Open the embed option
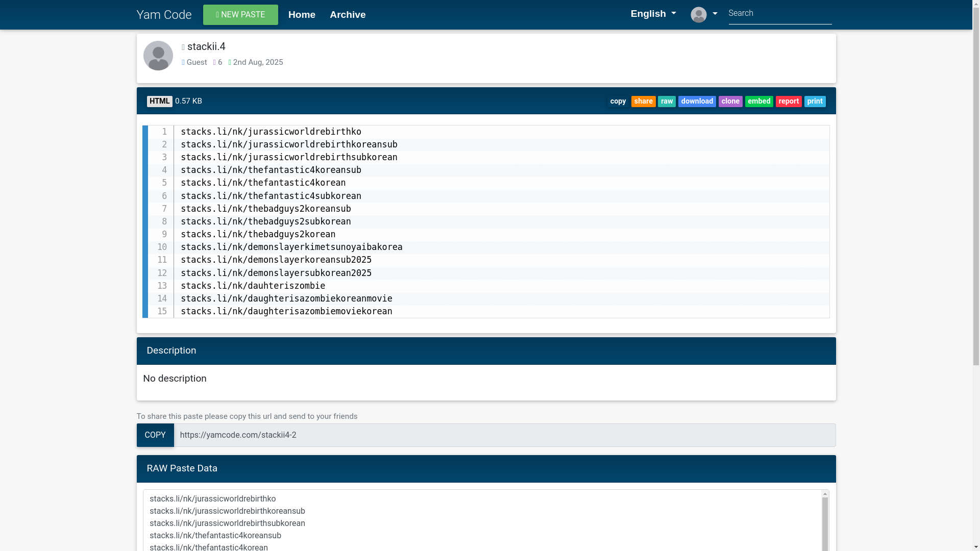 [759, 102]
